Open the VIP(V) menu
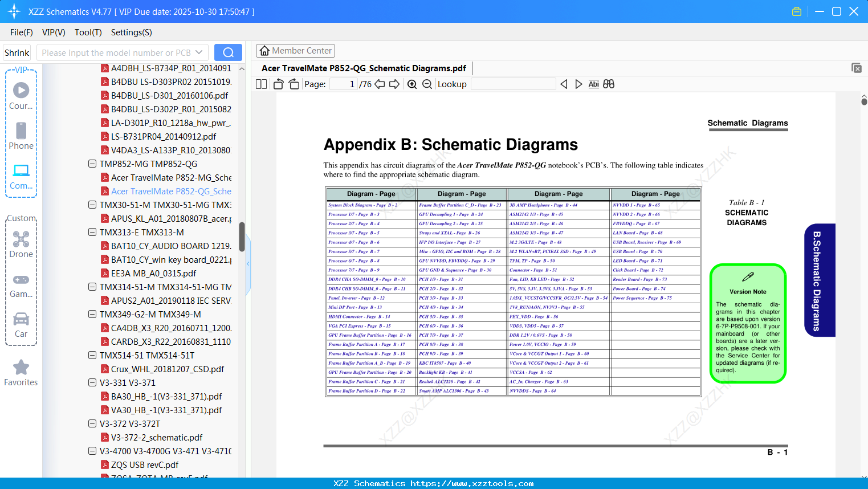 [54, 32]
